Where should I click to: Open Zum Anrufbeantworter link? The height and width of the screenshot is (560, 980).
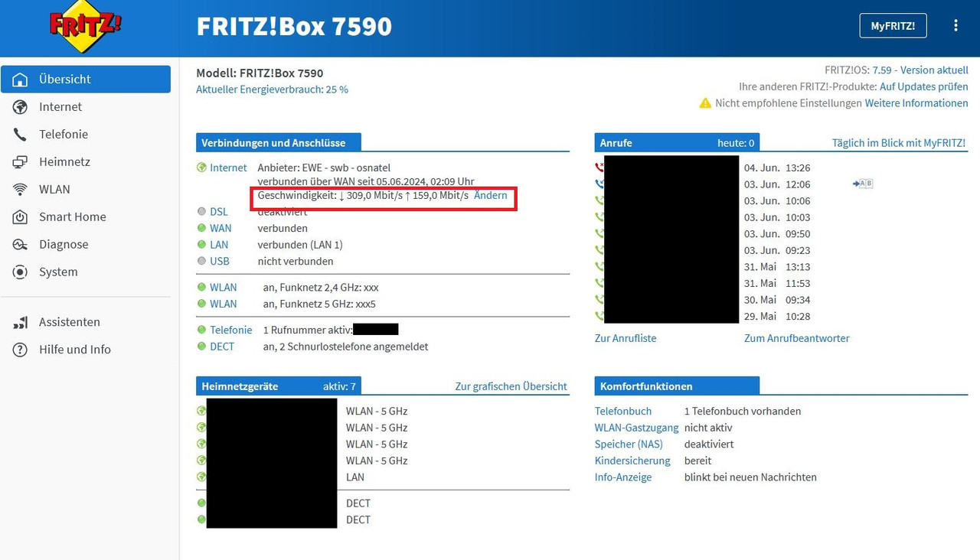pos(797,338)
